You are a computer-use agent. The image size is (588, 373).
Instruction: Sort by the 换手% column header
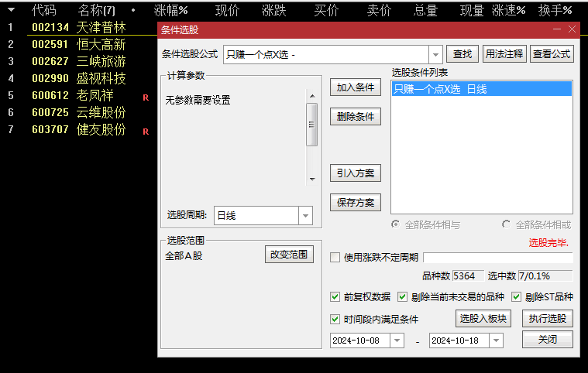click(555, 11)
